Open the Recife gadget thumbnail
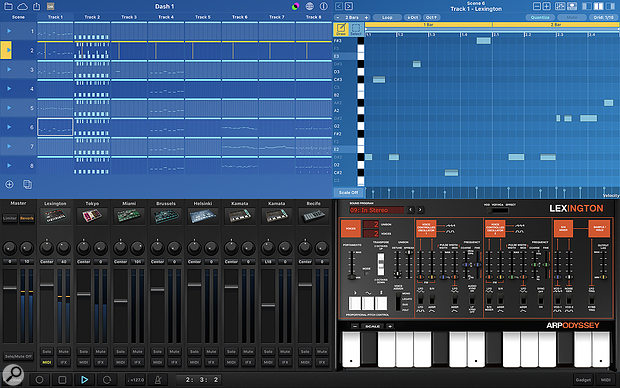The width and height of the screenshot is (620, 388). click(314, 216)
